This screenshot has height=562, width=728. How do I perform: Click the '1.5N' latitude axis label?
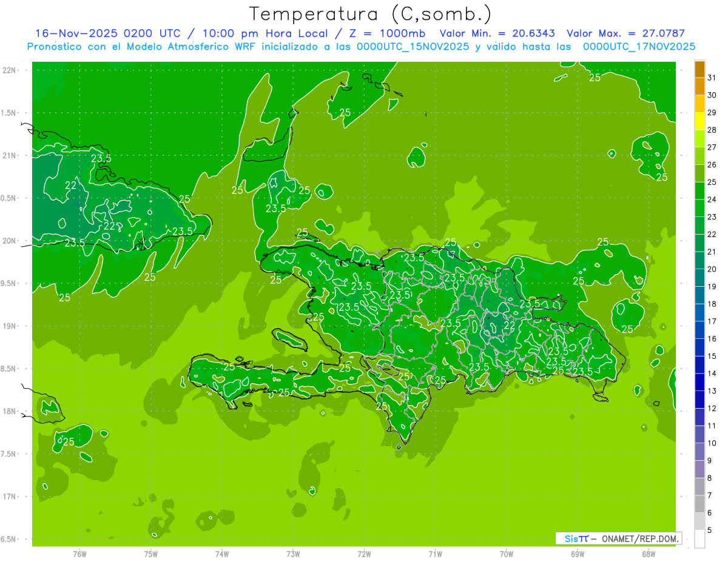tap(9, 113)
